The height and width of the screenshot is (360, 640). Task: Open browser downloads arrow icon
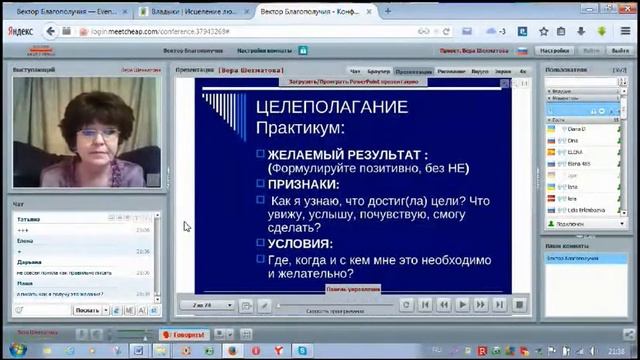pyautogui.click(x=581, y=31)
